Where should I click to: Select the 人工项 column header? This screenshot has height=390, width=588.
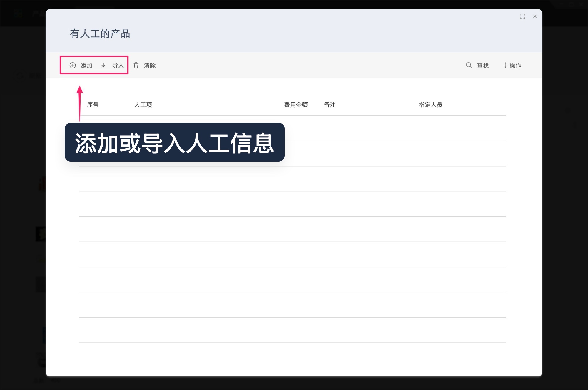144,105
